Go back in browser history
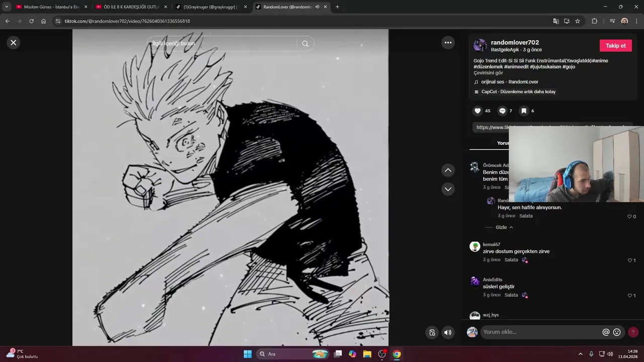Screen dimensions: 644x362 (x=7, y=21)
